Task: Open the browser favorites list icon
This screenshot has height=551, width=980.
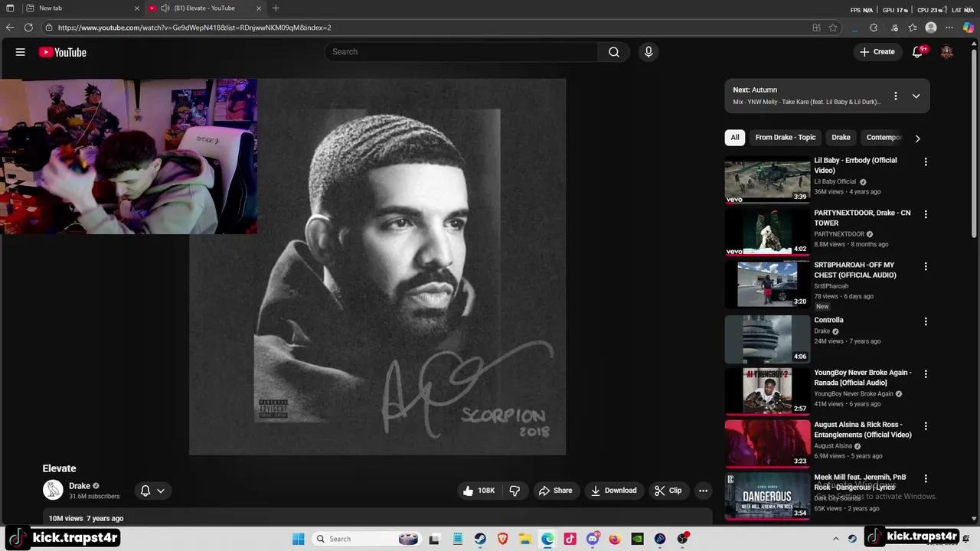Action: [913, 28]
